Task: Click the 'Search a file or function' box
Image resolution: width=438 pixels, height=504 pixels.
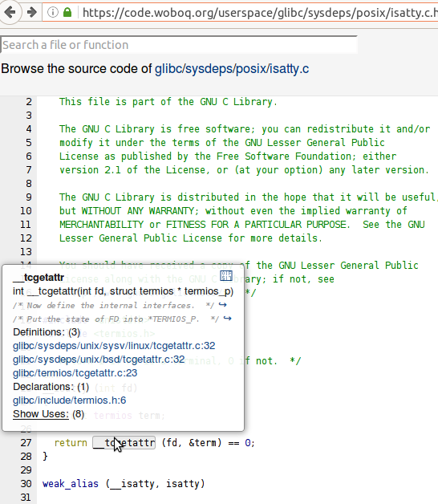Action: pos(179,45)
